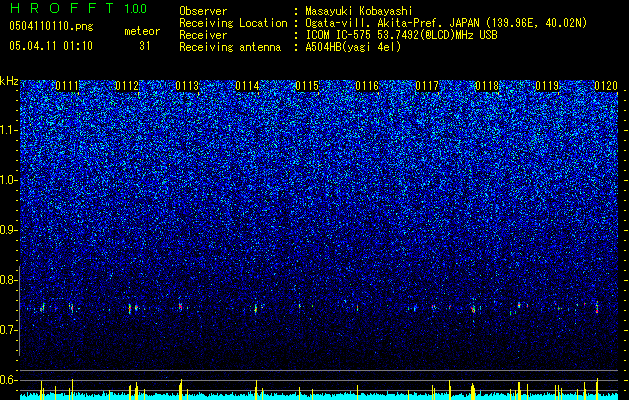The image size is (629, 400).
Task: Click the 0.6 kHz axis tick label
Action: 8,380
